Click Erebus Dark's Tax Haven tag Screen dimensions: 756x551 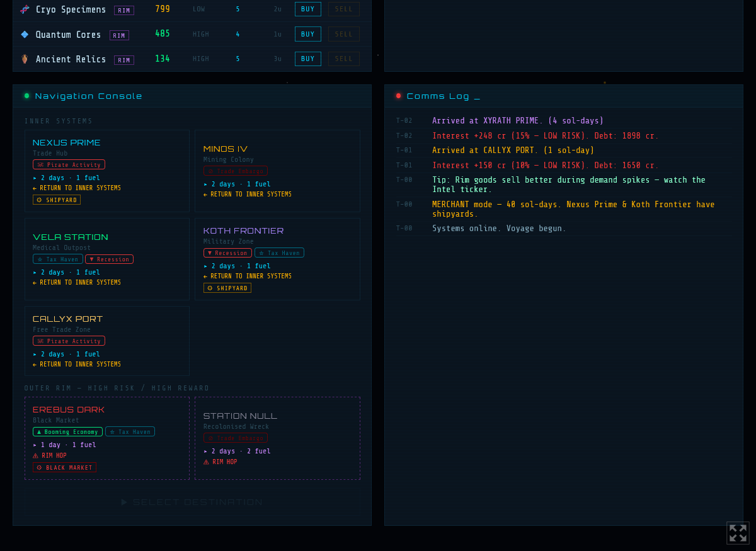pos(130,432)
